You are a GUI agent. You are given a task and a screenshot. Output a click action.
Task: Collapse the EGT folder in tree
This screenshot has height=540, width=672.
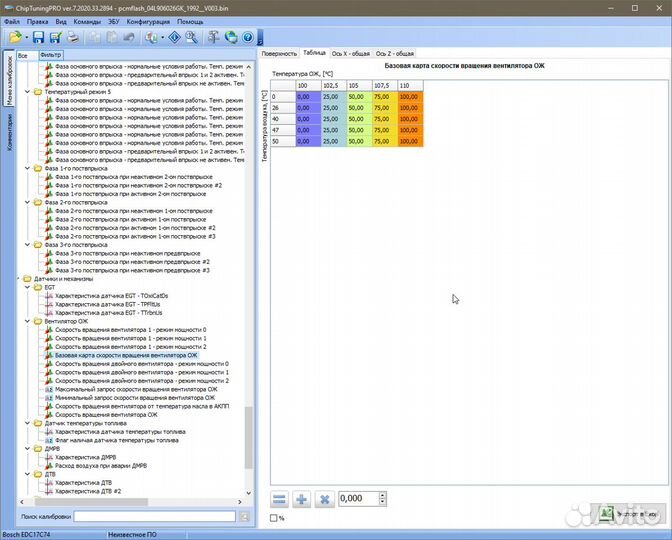click(28, 287)
